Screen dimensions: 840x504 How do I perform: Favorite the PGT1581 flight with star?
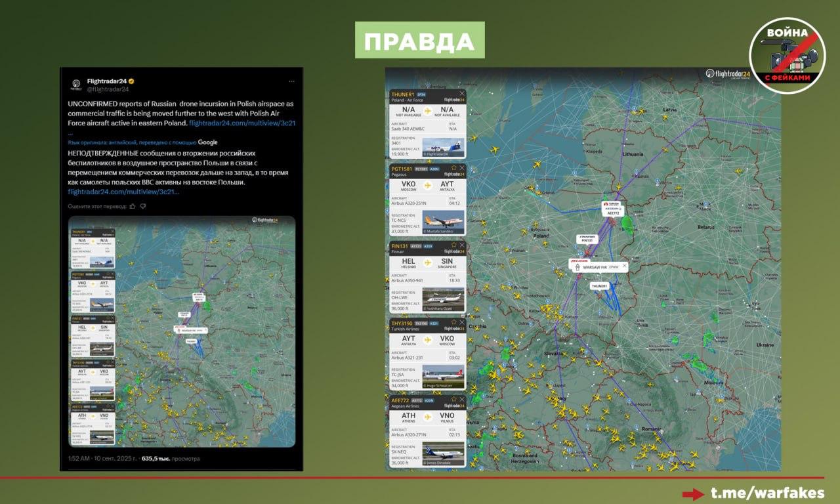[x=453, y=168]
